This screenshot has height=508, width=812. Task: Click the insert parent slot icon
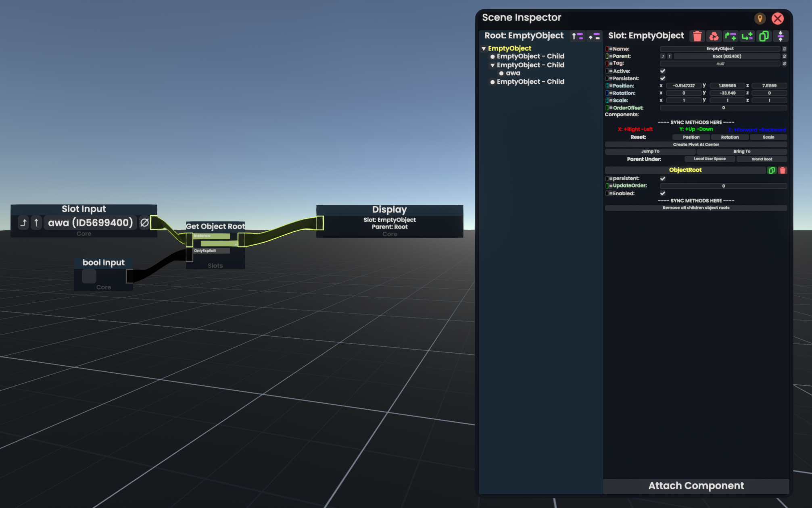pos(731,36)
